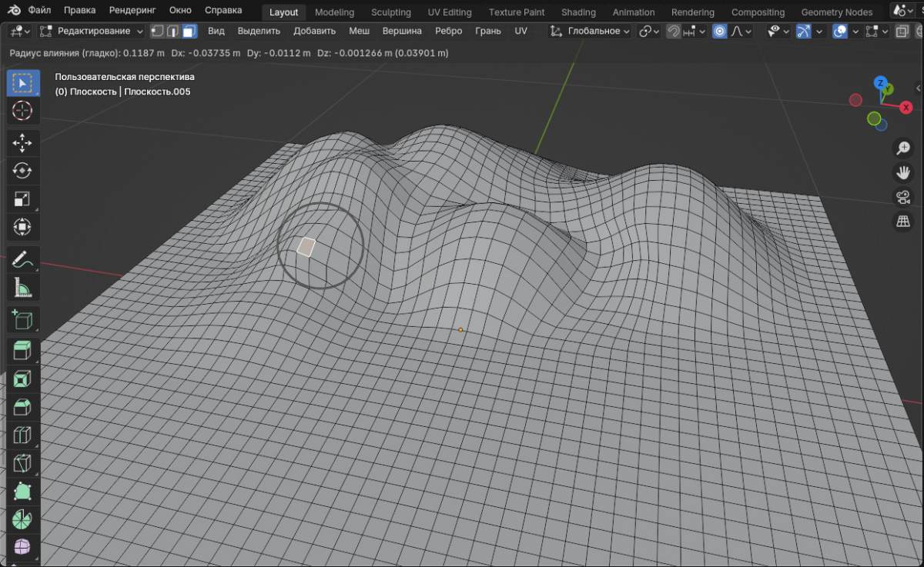Screen dimensions: 924x567
Task: Expand the overlays options arrow
Action: click(x=855, y=31)
